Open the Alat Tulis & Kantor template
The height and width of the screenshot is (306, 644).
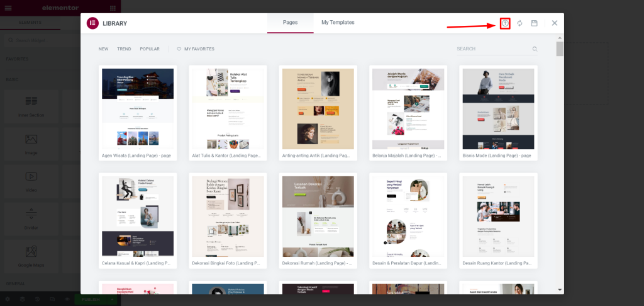(x=228, y=113)
